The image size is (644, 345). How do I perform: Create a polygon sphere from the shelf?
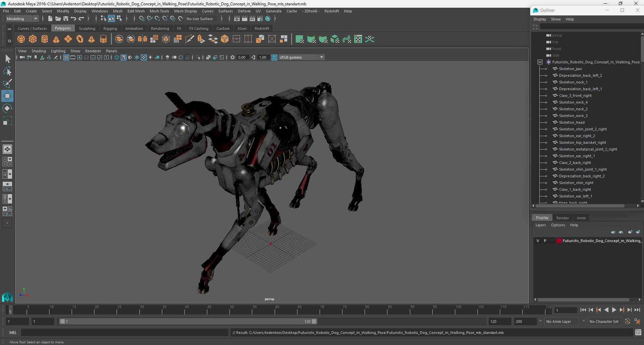coord(21,39)
